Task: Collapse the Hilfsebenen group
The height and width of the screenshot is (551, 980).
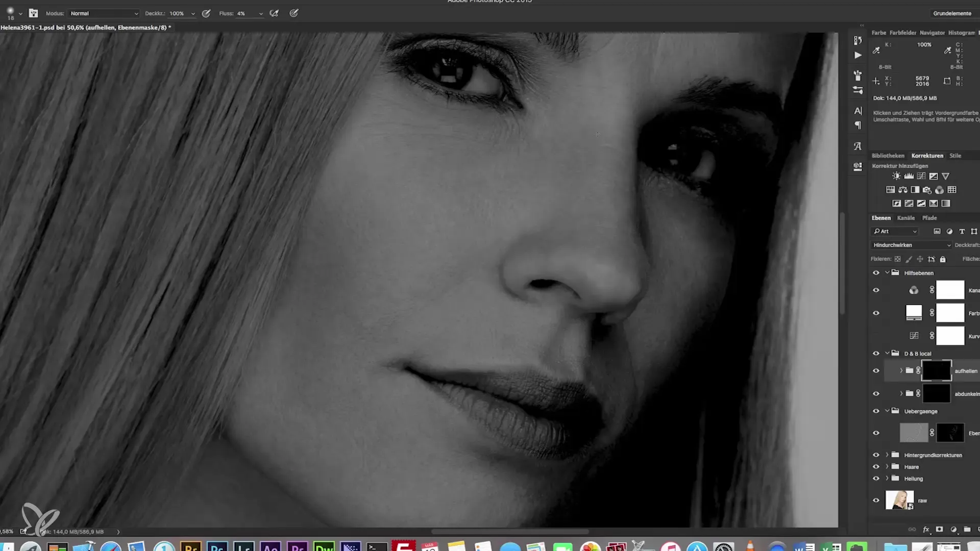Action: click(888, 273)
